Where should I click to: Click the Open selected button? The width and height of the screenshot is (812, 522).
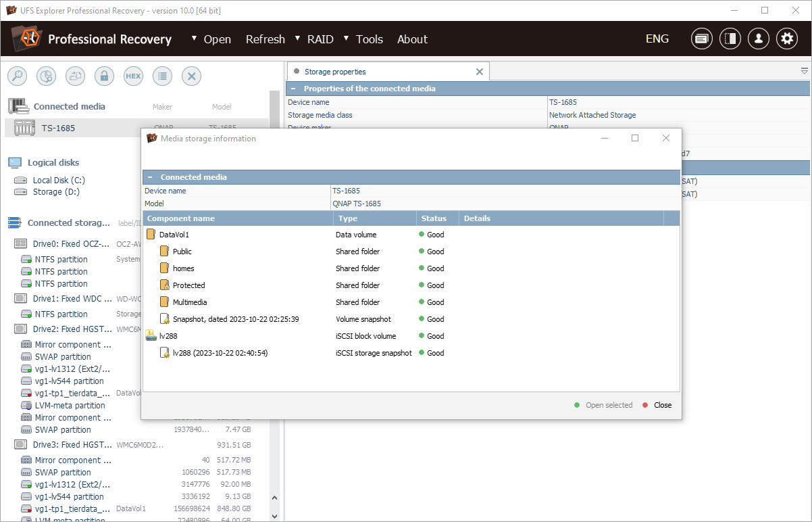[x=603, y=405]
